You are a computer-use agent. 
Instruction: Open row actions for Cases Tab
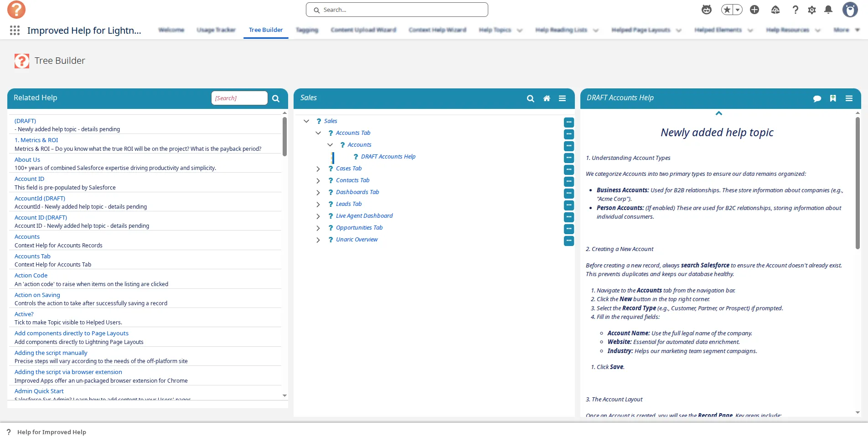coord(569,169)
